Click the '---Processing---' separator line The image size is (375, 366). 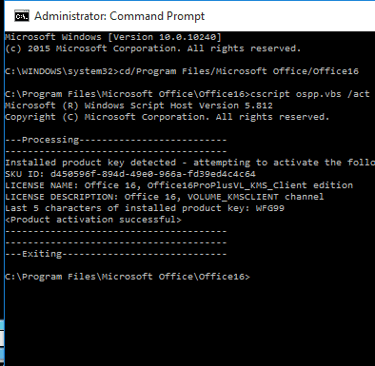(x=116, y=140)
